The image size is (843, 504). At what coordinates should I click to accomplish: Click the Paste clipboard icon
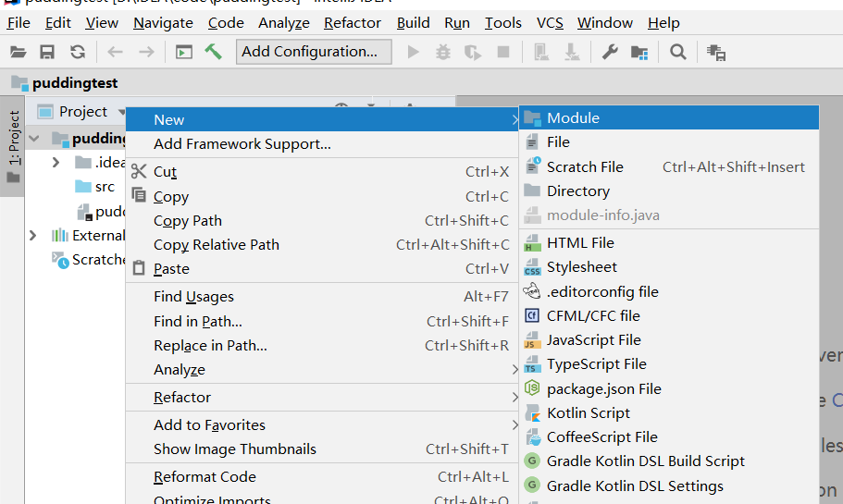tap(139, 267)
